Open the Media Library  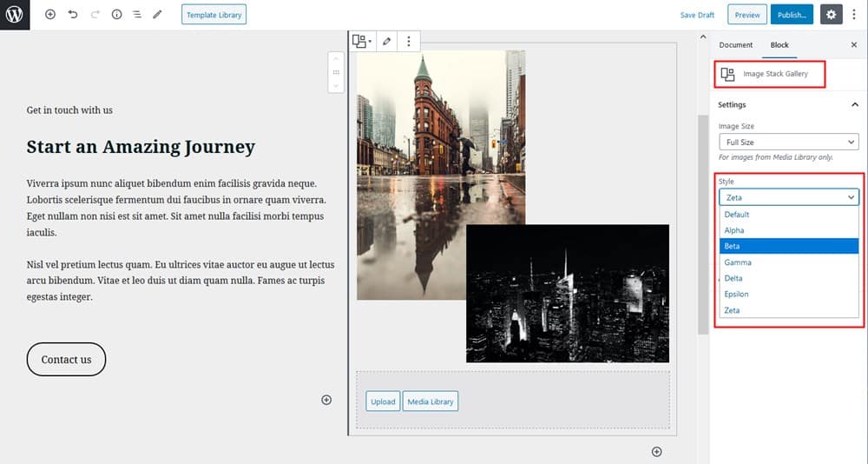pyautogui.click(x=431, y=401)
